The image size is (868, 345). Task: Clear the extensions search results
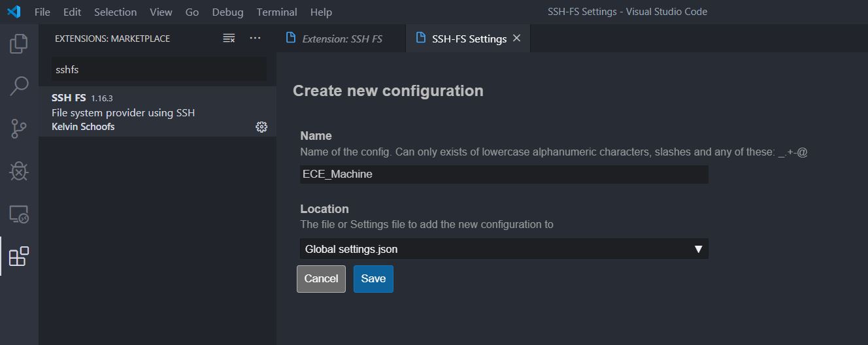tap(229, 39)
